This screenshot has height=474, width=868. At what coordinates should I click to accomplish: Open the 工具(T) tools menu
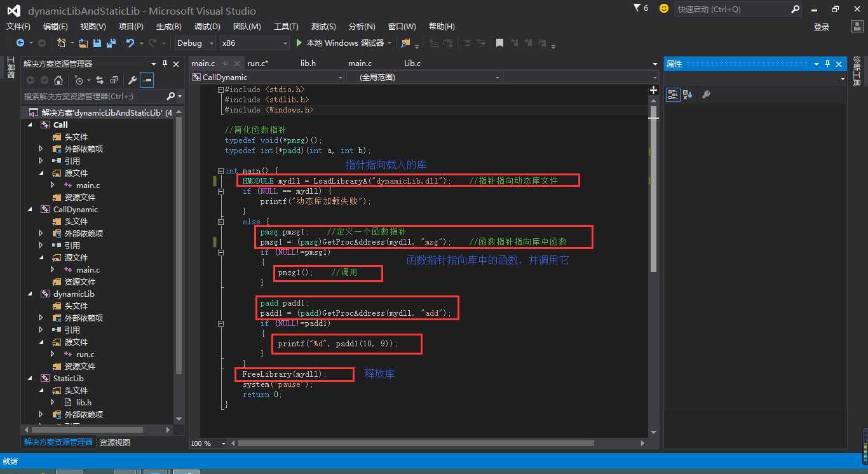tap(286, 27)
